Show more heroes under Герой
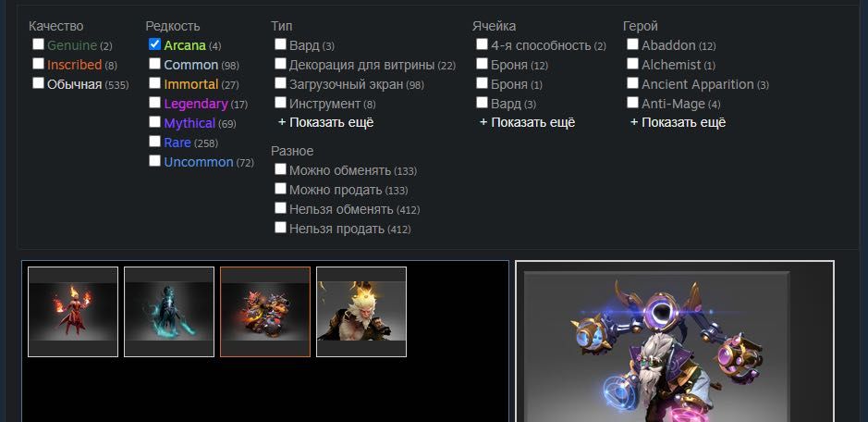 tap(678, 122)
